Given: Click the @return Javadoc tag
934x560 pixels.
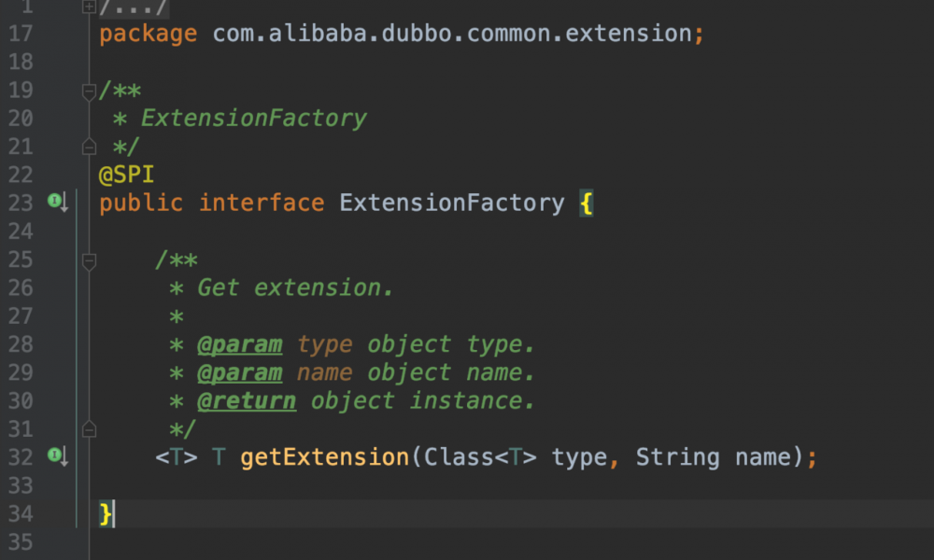Looking at the screenshot, I should coord(247,401).
